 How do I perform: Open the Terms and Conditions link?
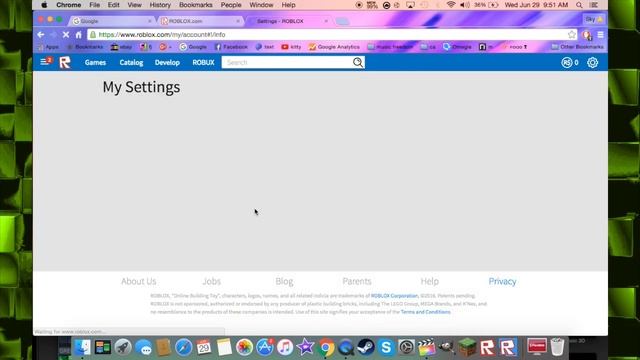tap(425, 312)
